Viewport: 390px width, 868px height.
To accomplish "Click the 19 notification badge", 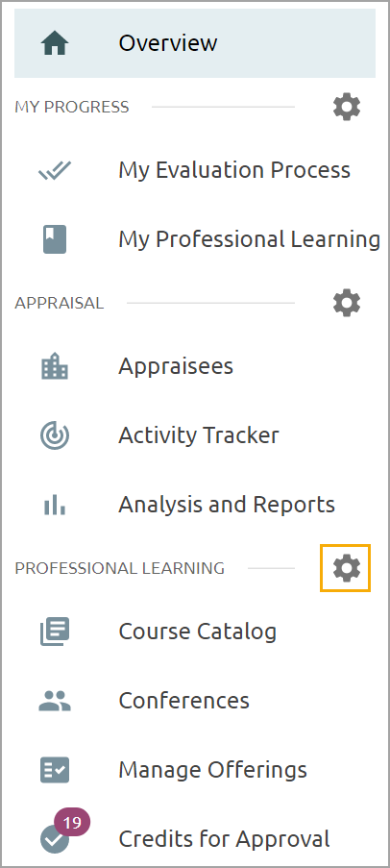I will [72, 823].
